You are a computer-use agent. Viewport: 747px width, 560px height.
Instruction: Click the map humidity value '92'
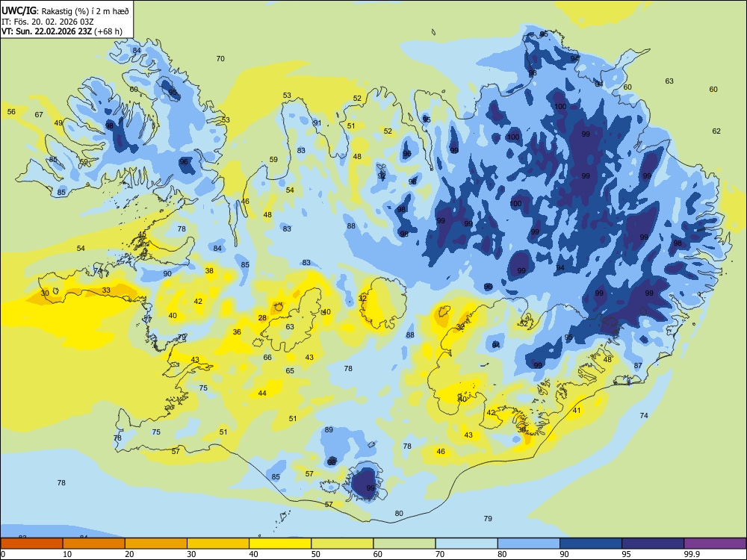click(382, 175)
